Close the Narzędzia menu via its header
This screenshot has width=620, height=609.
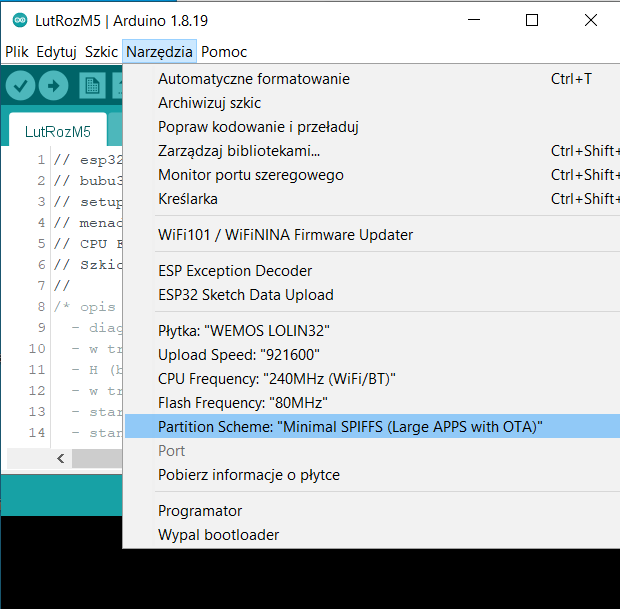(159, 52)
